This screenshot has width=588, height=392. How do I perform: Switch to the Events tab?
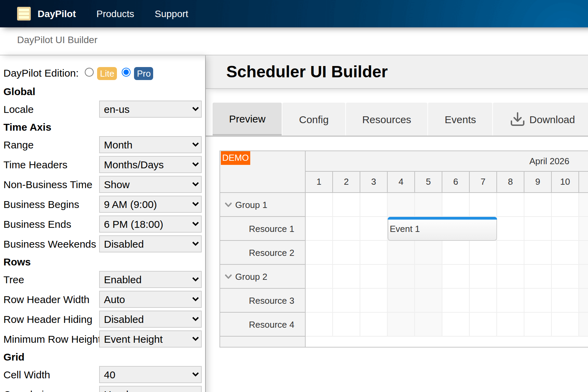pos(460,119)
